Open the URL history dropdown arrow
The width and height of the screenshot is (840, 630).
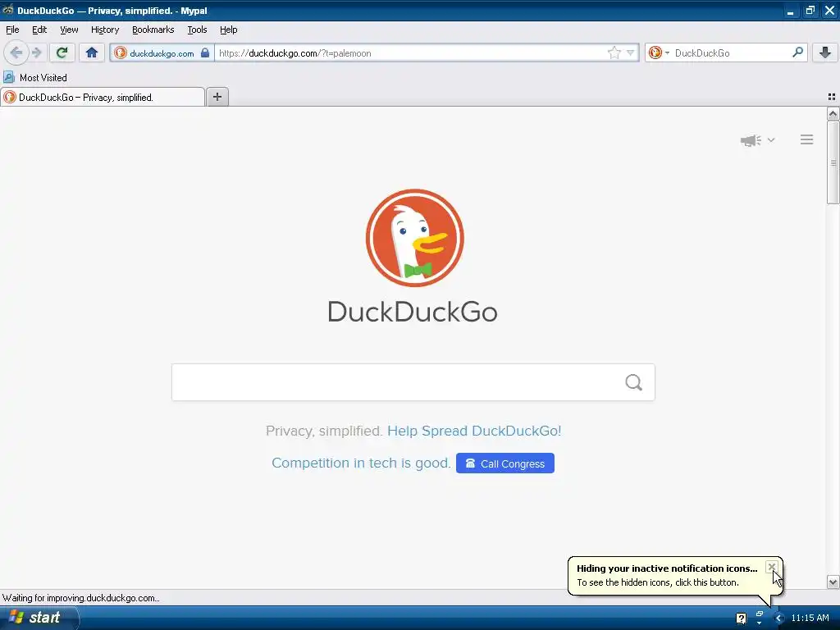coord(631,52)
